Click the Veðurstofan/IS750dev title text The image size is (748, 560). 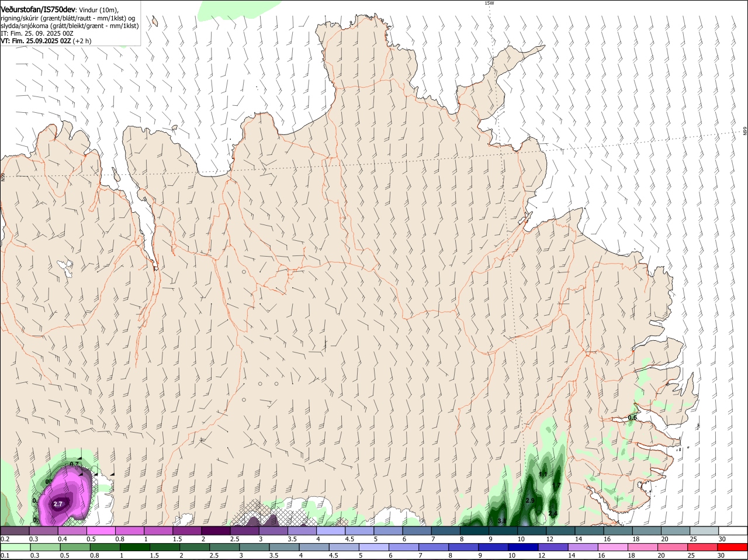point(38,9)
